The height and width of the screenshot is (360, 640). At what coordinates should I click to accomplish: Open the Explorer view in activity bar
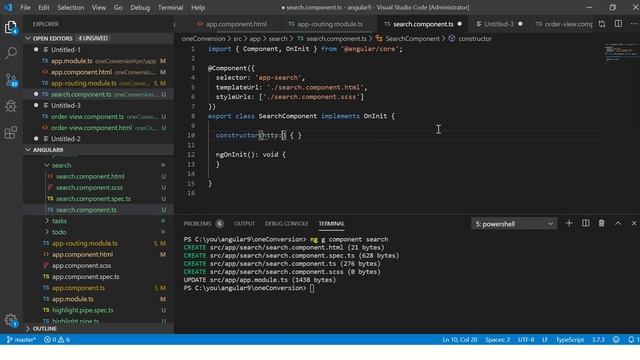tap(11, 27)
